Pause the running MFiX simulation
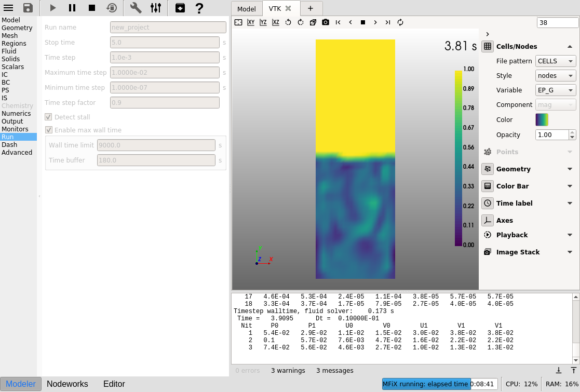The width and height of the screenshot is (580, 392). [72, 8]
